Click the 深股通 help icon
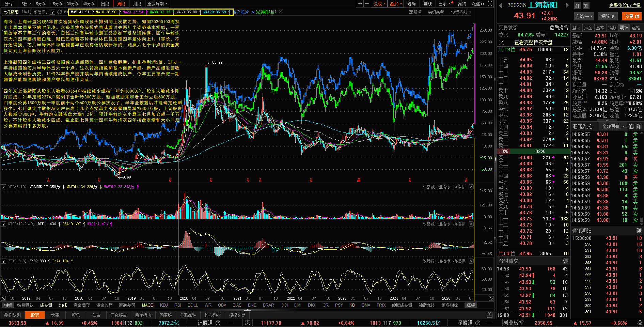 pyautogui.click(x=477, y=323)
